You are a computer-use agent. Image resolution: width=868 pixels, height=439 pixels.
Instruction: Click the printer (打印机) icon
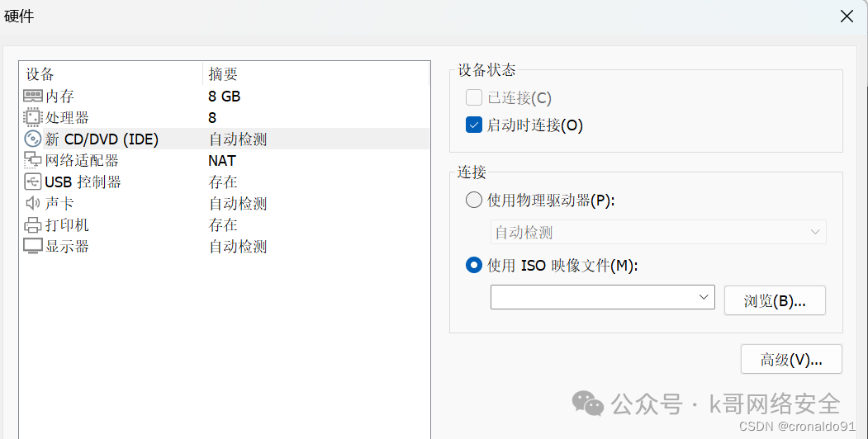coord(33,225)
